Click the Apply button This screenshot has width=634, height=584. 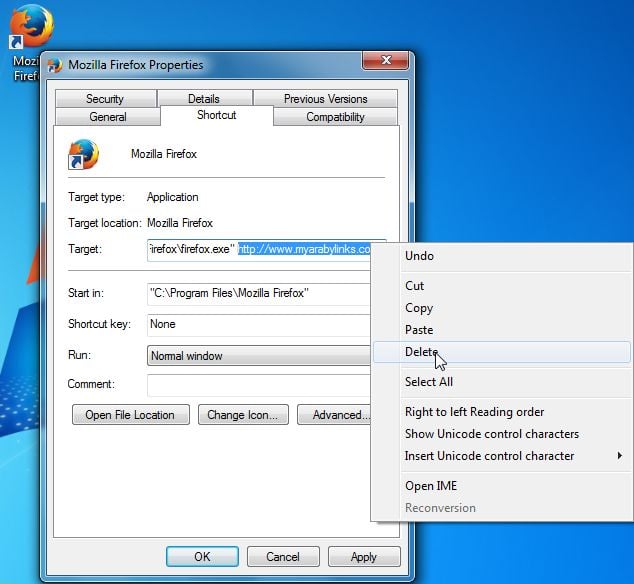(x=364, y=557)
